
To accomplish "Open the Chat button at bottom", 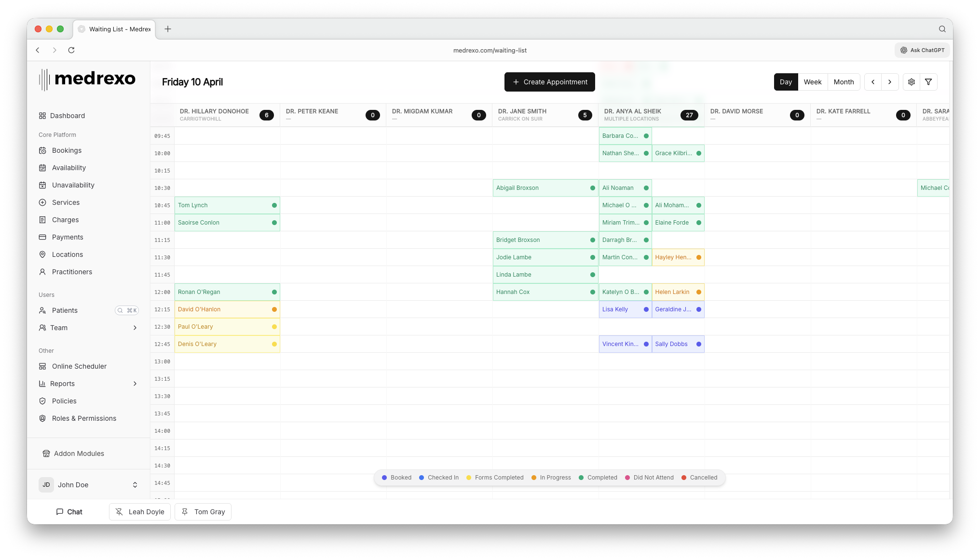I will point(69,512).
